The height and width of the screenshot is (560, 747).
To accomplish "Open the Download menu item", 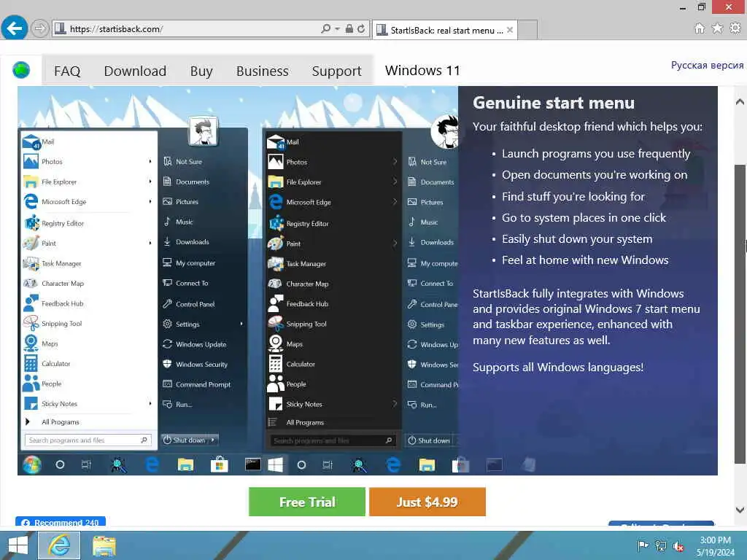I will 135,71.
